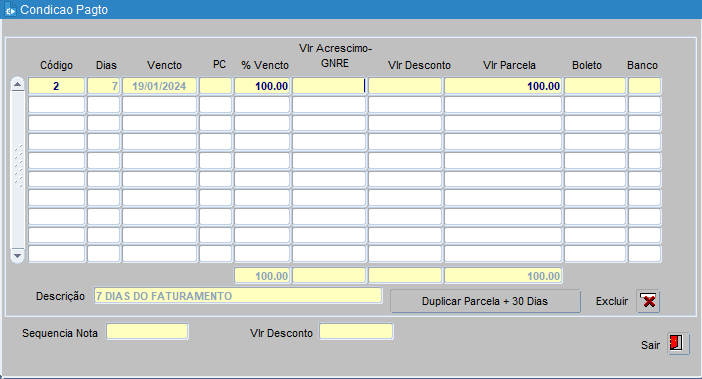Click the bottom Vlr Desconto input field
This screenshot has height=379, width=702.
[356, 332]
